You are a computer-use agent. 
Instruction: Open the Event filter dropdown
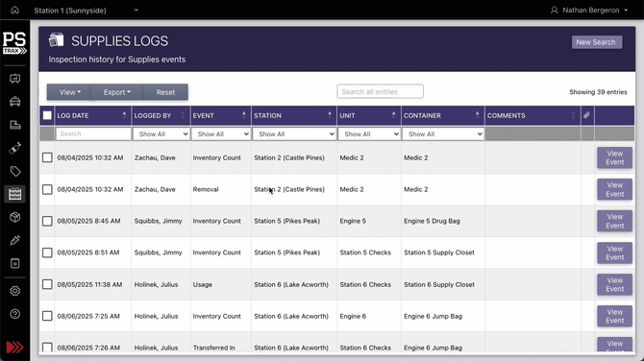[x=221, y=133]
